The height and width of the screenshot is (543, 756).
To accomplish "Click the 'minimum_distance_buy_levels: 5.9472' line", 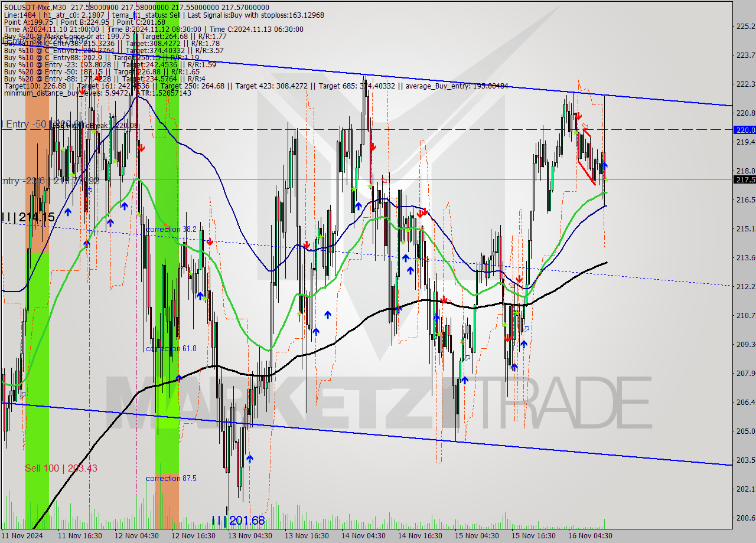I will [97, 93].
